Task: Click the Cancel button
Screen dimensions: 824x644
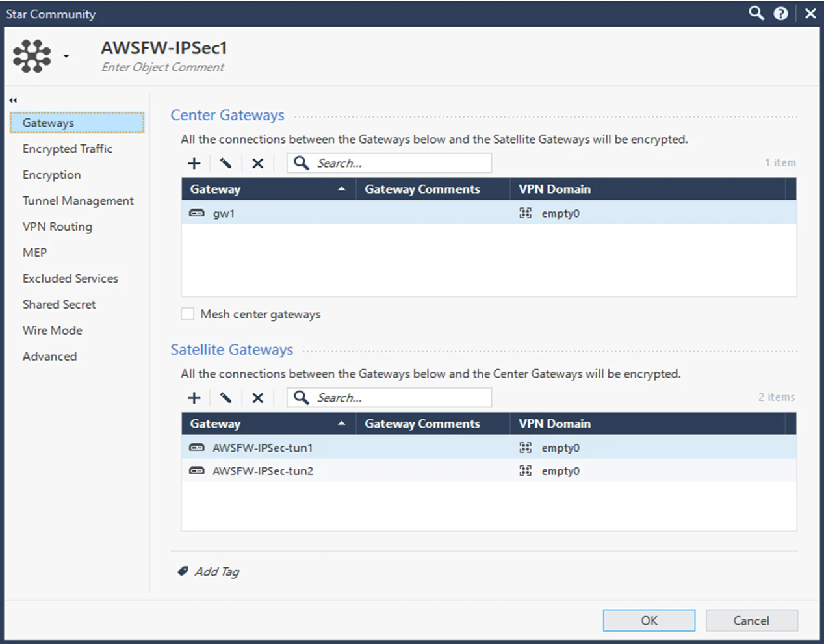Action: click(x=751, y=621)
